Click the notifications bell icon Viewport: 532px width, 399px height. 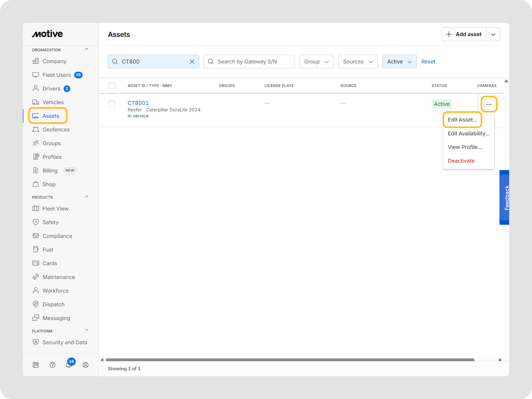pos(69,365)
